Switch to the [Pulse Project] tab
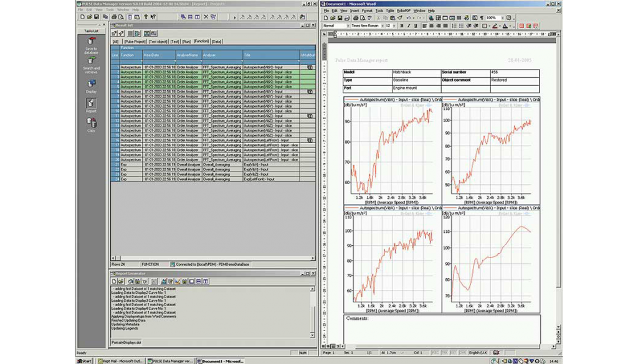638x364 pixels. (x=134, y=41)
